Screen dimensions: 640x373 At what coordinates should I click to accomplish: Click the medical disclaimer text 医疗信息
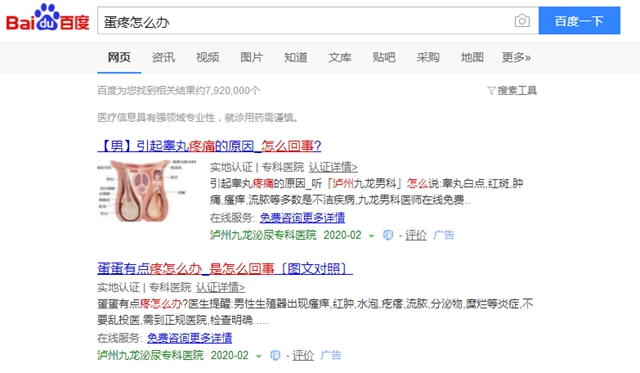[199, 118]
